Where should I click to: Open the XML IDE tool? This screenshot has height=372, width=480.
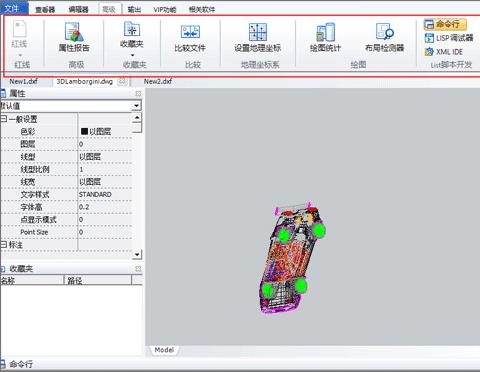444,52
